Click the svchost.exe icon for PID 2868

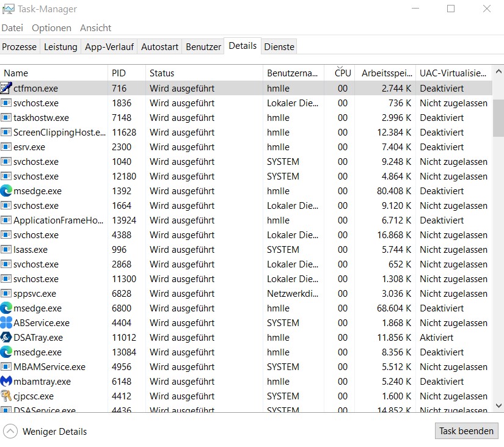[6, 264]
